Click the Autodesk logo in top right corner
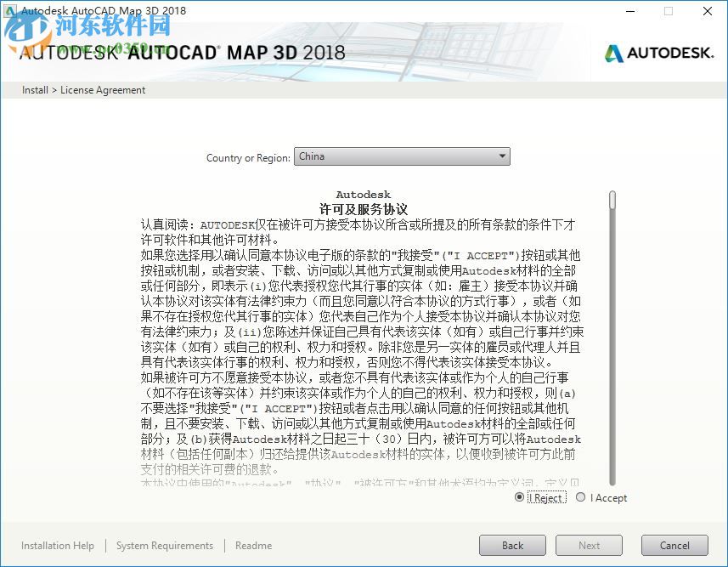The width and height of the screenshot is (728, 567). [658, 52]
